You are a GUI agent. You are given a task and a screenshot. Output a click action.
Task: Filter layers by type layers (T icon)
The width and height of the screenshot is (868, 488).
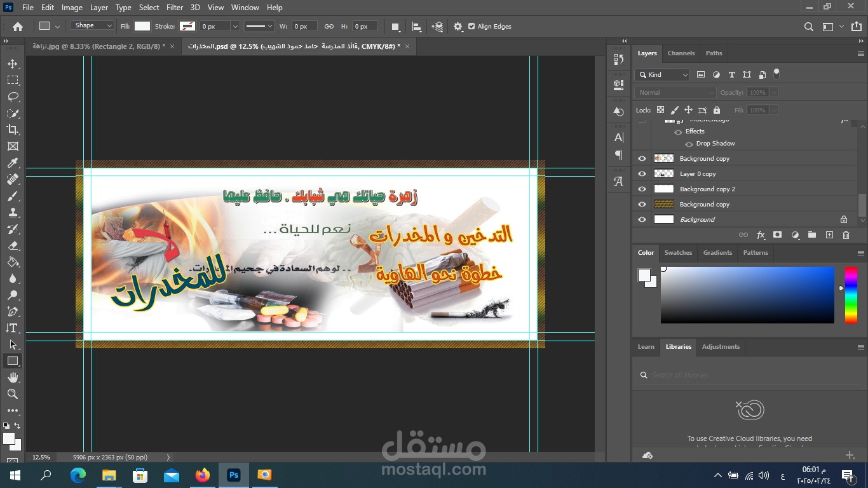(731, 74)
